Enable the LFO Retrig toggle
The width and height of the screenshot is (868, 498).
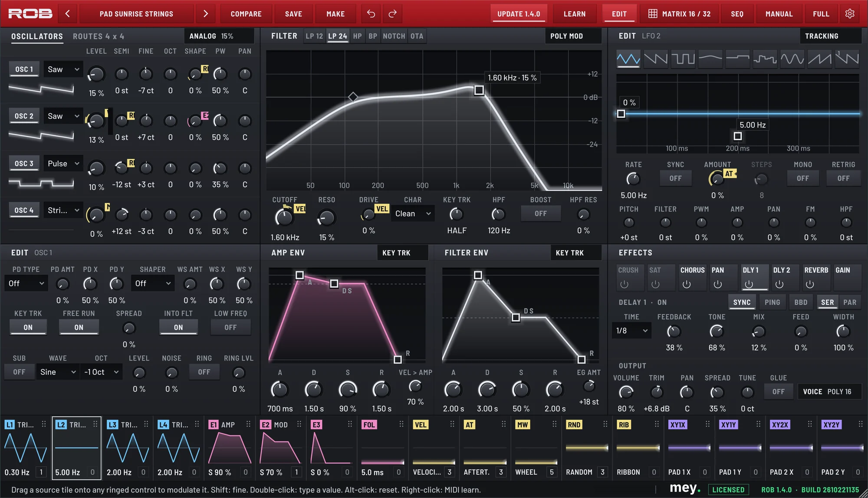pos(843,178)
